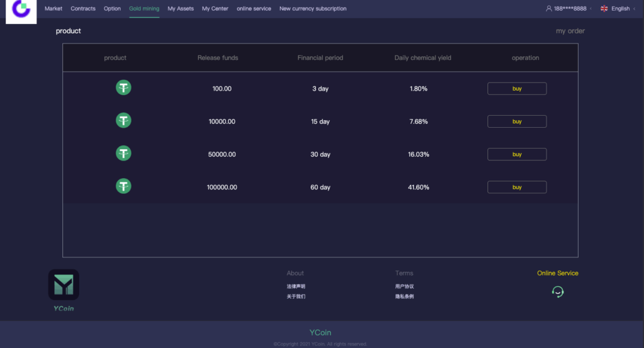Click the YCoin footer logo
The image size is (644, 348).
pyautogui.click(x=64, y=285)
